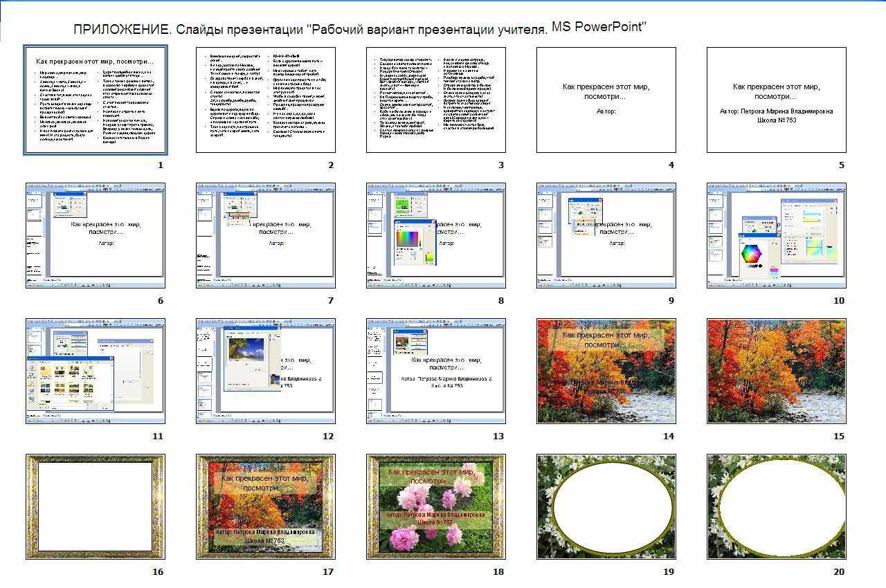Click slide 8 with rainbow color picker dialog
The height and width of the screenshot is (588, 886).
click(x=436, y=235)
